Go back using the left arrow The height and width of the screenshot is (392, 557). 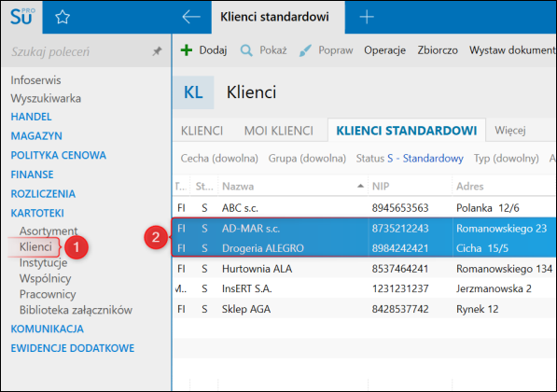[191, 17]
